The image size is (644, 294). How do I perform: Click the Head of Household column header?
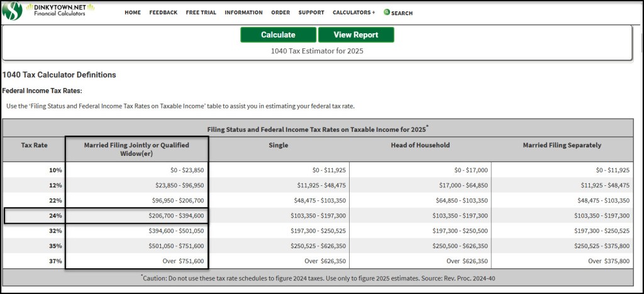pyautogui.click(x=419, y=145)
